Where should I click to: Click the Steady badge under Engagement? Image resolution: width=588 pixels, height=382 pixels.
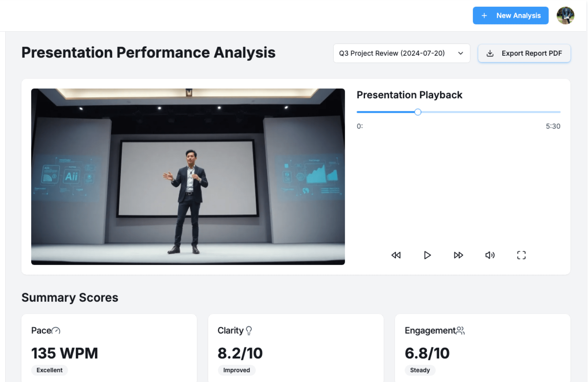(420, 370)
